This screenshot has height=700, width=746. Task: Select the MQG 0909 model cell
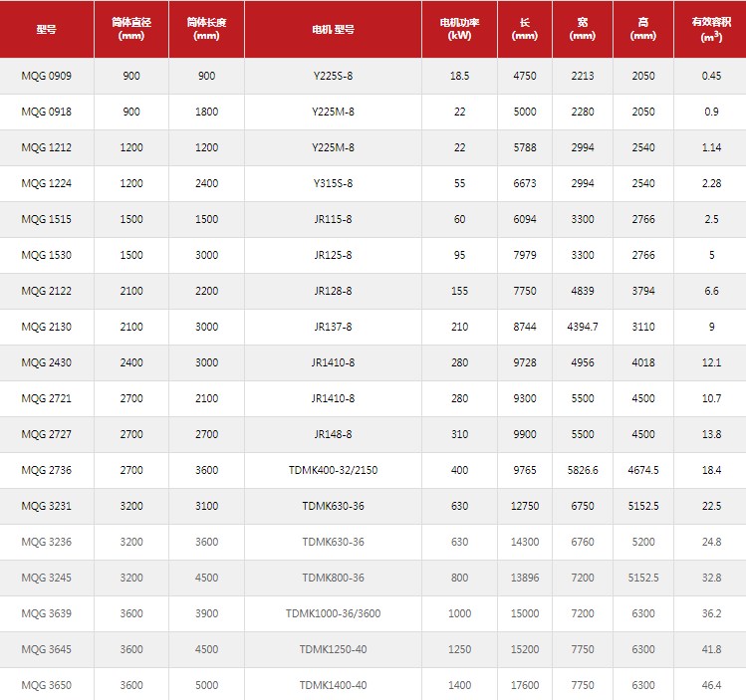(x=46, y=76)
